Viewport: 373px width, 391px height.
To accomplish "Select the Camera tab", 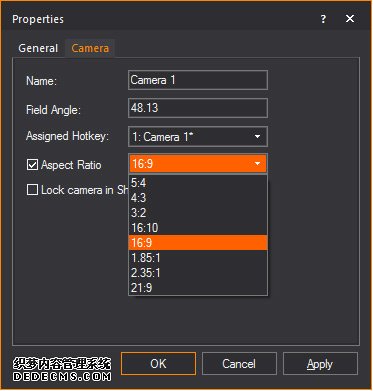I will pyautogui.click(x=90, y=48).
